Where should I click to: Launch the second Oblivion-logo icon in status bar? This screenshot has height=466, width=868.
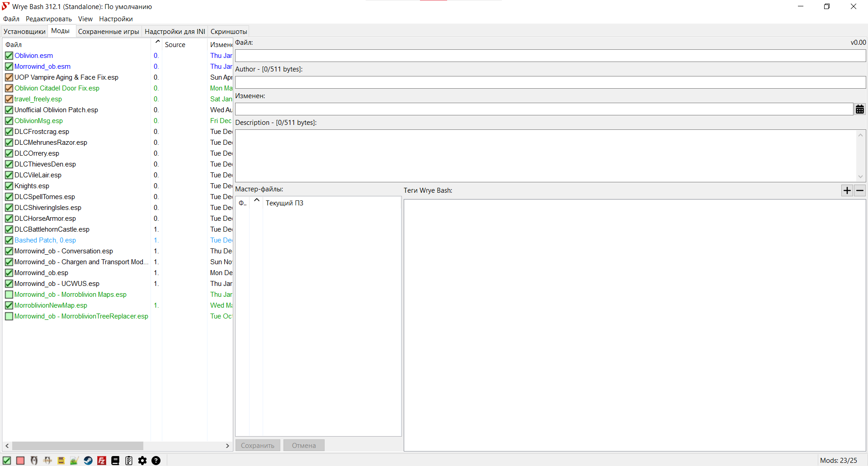(x=47, y=461)
